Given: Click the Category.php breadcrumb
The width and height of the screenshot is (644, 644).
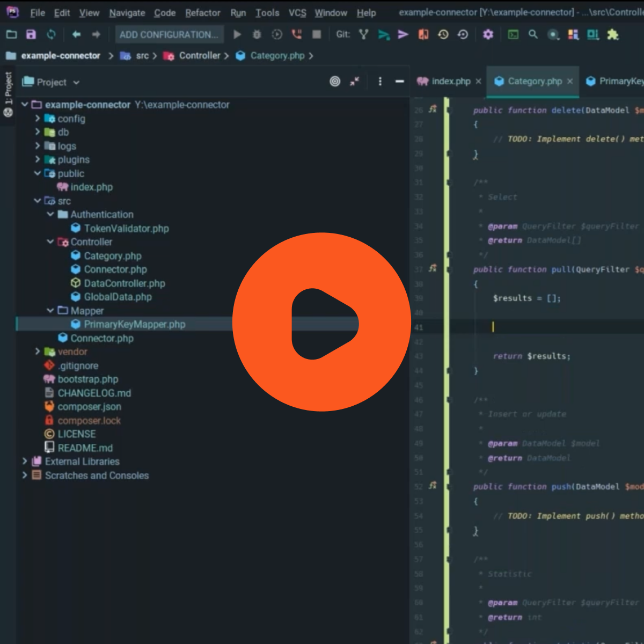Looking at the screenshot, I should pyautogui.click(x=277, y=55).
